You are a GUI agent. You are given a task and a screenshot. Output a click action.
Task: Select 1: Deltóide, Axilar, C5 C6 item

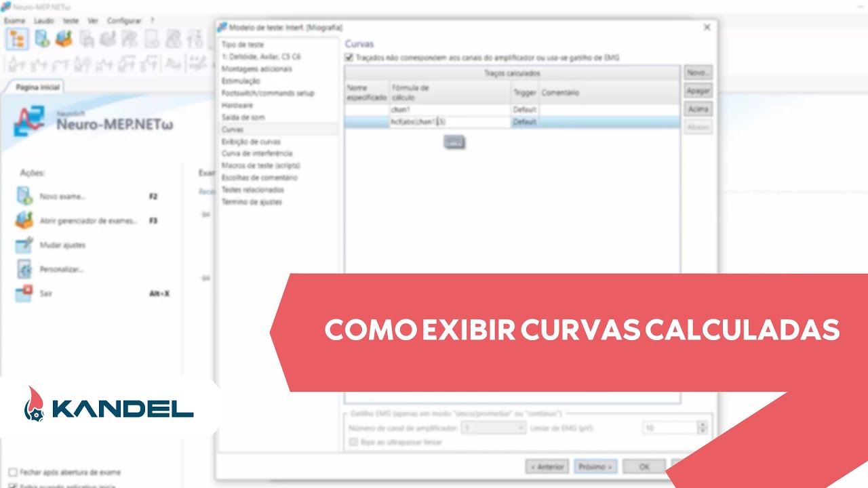(261, 57)
